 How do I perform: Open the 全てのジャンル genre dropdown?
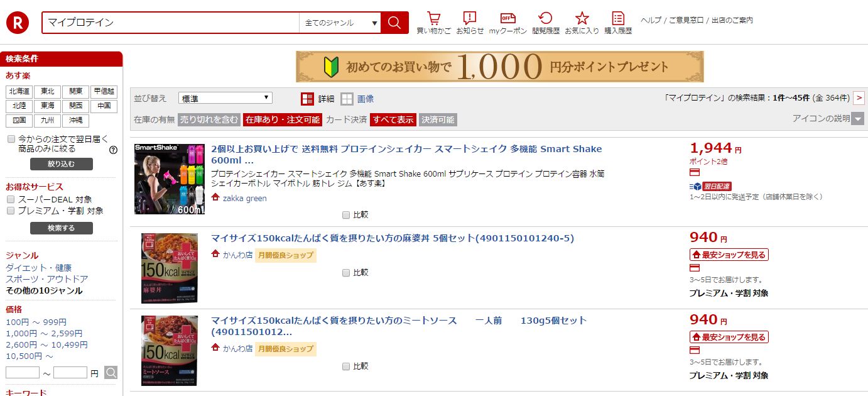[x=340, y=23]
